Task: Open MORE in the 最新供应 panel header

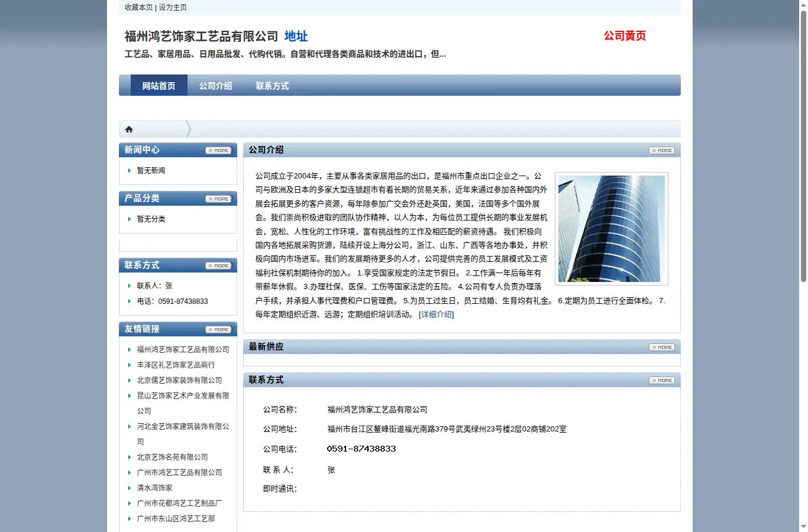Action: [662, 348]
